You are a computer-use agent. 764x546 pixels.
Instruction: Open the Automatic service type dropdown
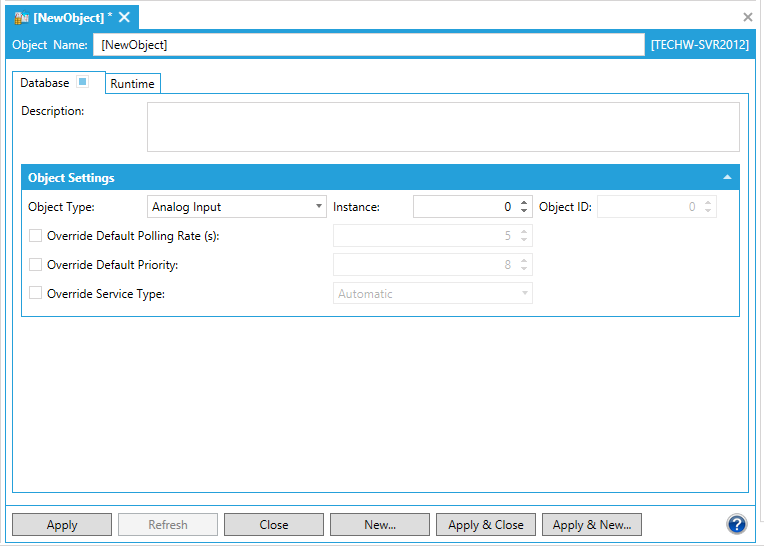[432, 294]
